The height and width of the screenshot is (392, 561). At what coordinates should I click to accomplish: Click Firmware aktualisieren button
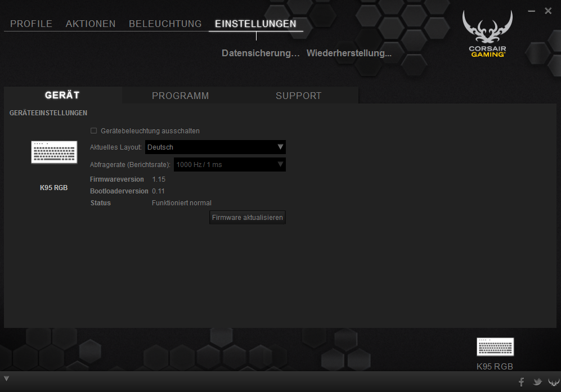pyautogui.click(x=248, y=218)
